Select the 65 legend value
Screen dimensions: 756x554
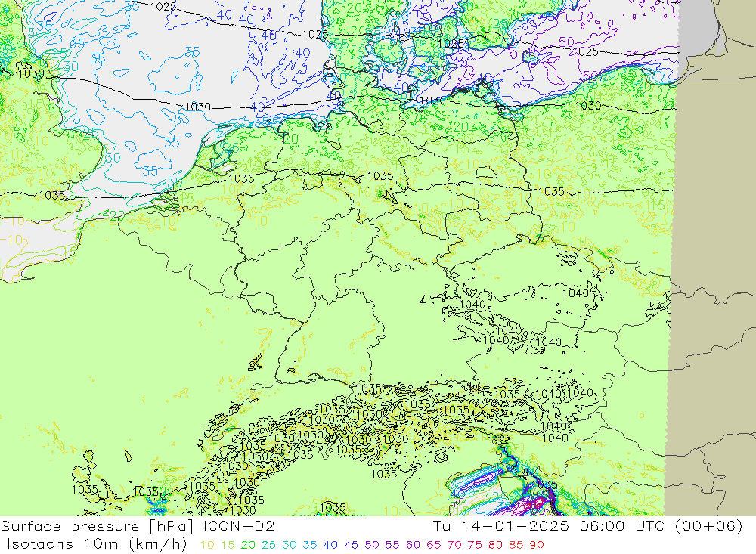pyautogui.click(x=433, y=545)
